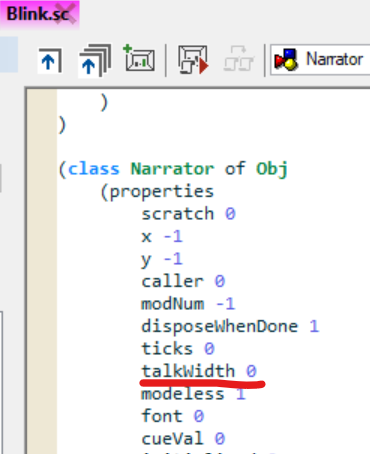Screen dimensions: 370x454
Task: Click the green plus picture toolbar icon
Action: click(x=139, y=58)
